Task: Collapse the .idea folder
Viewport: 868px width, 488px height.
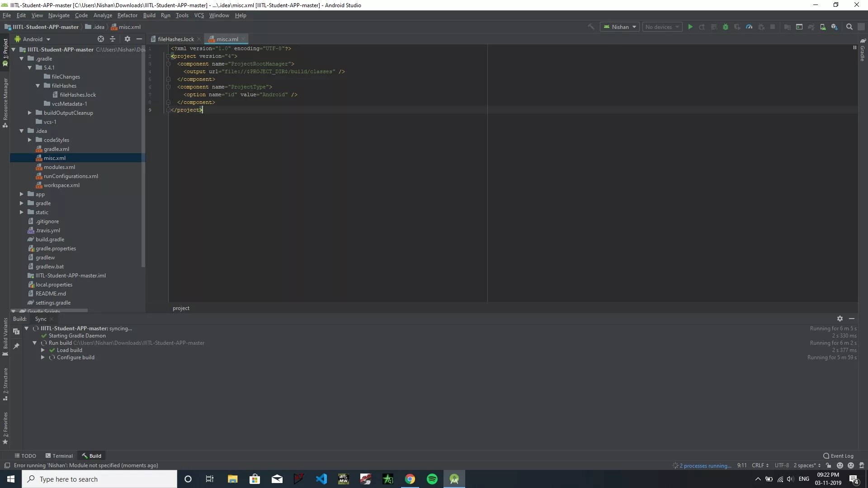Action: click(x=21, y=131)
